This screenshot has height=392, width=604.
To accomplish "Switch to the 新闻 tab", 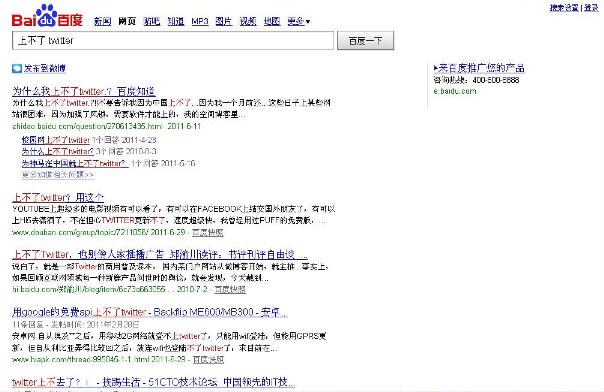I will [102, 21].
